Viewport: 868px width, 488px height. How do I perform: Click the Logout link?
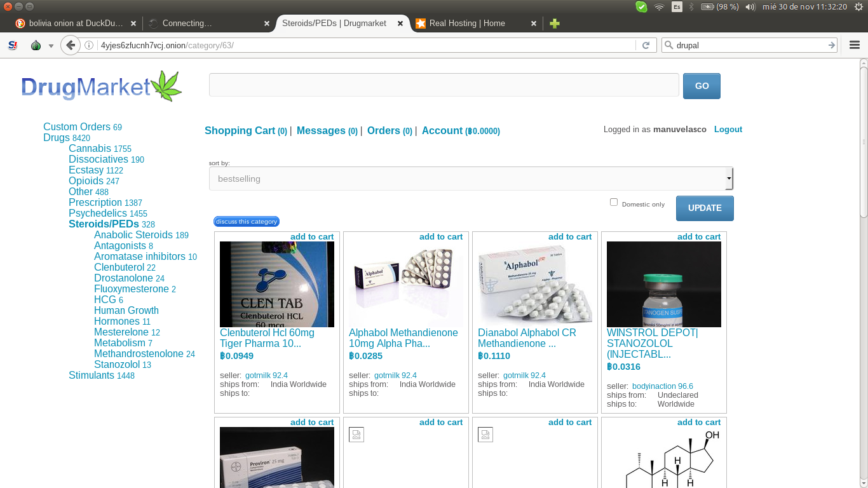tap(728, 129)
